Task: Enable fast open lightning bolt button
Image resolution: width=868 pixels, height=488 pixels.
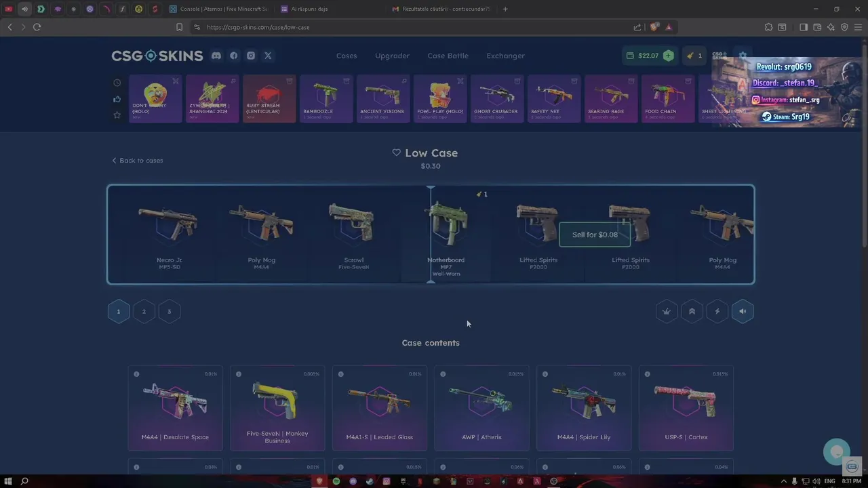Action: 717,311
